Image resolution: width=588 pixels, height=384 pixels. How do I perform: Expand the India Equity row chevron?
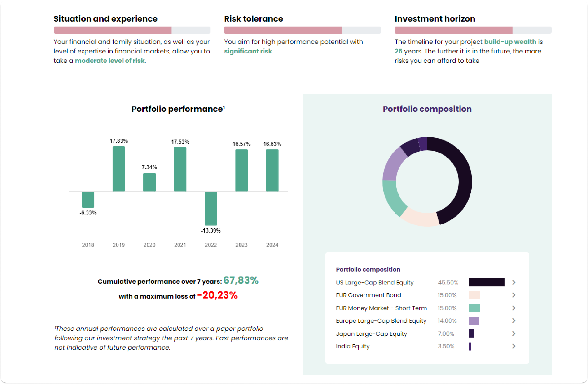(514, 346)
